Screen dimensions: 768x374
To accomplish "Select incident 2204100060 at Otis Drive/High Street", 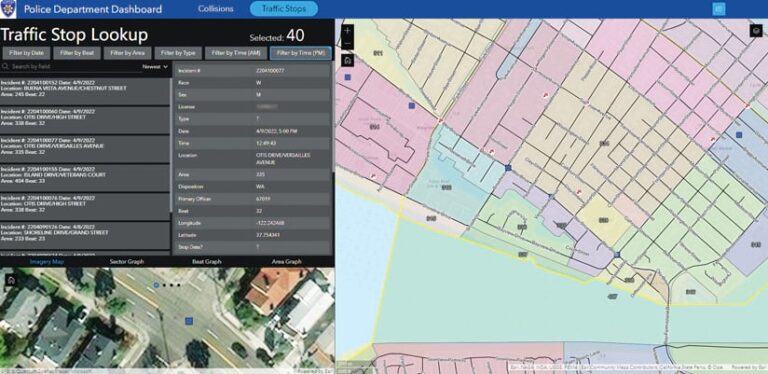I will (85, 120).
